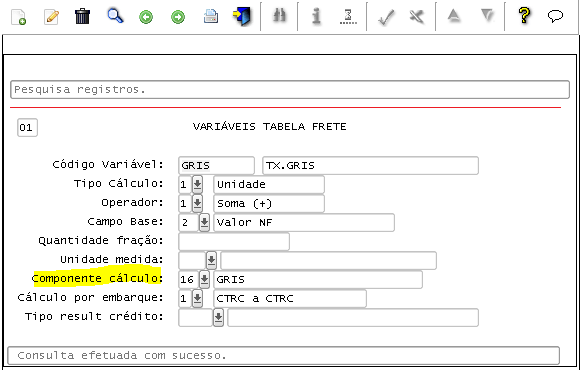
Task: Click the magnifying glass search icon
Action: [115, 16]
